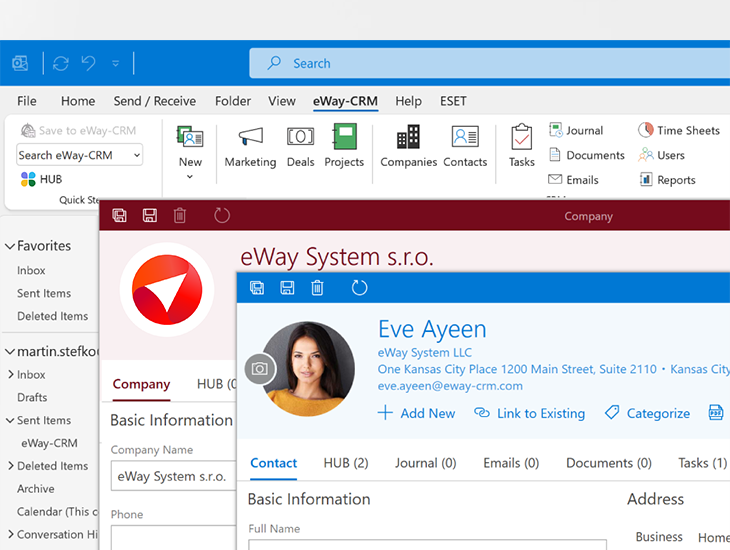730x550 pixels.
Task: Expand the New button dropdown arrow
Action: coord(190,177)
